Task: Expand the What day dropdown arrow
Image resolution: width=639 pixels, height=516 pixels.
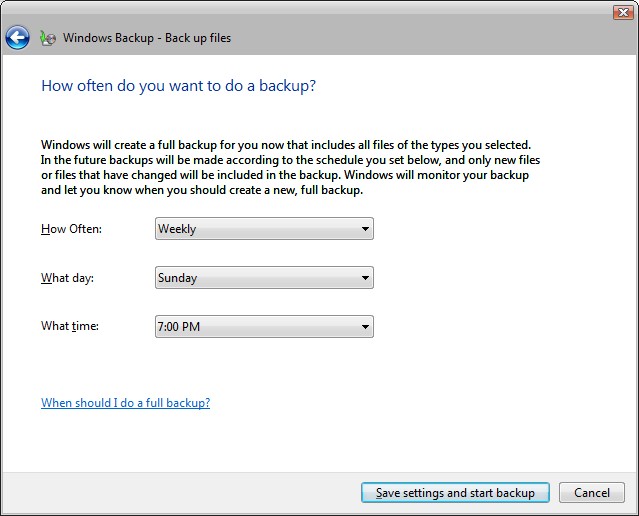Action: pos(364,278)
